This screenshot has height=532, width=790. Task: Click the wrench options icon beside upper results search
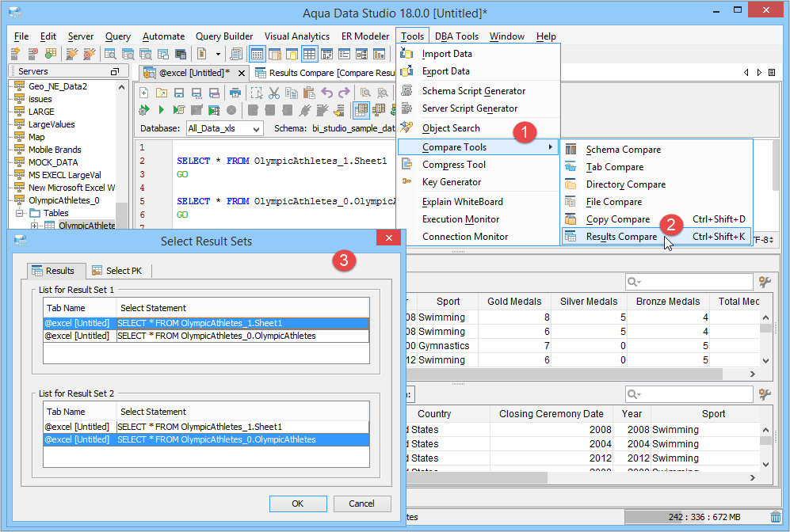pyautogui.click(x=765, y=282)
